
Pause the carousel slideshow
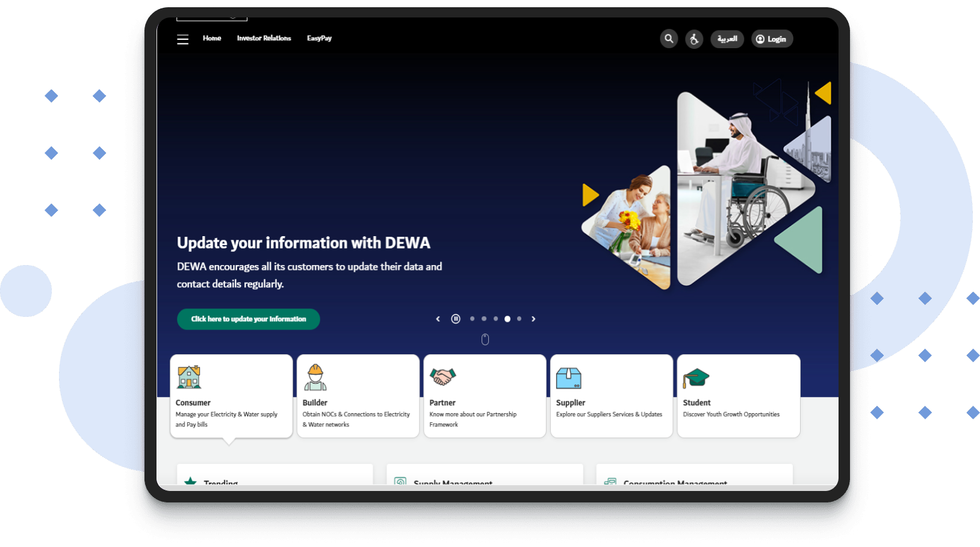(456, 319)
